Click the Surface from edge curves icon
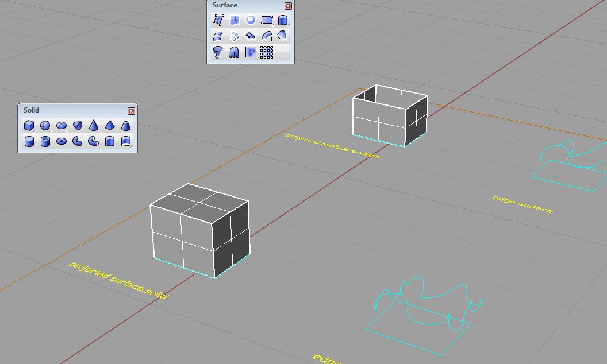Image resolution: width=607 pixels, height=364 pixels. 234,21
